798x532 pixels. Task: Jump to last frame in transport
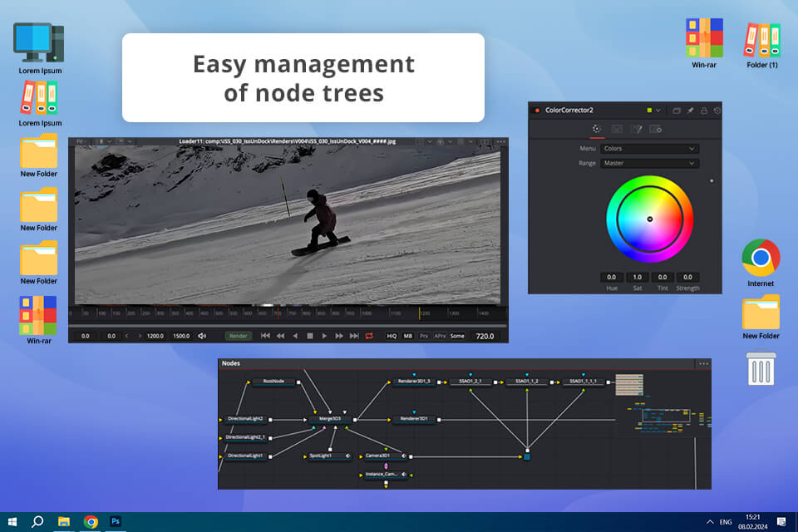click(x=354, y=336)
